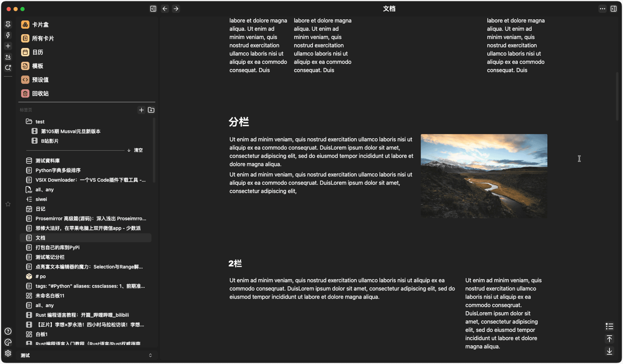Open the more options ellipsis menu
This screenshot has height=364, width=623.
coord(602,9)
